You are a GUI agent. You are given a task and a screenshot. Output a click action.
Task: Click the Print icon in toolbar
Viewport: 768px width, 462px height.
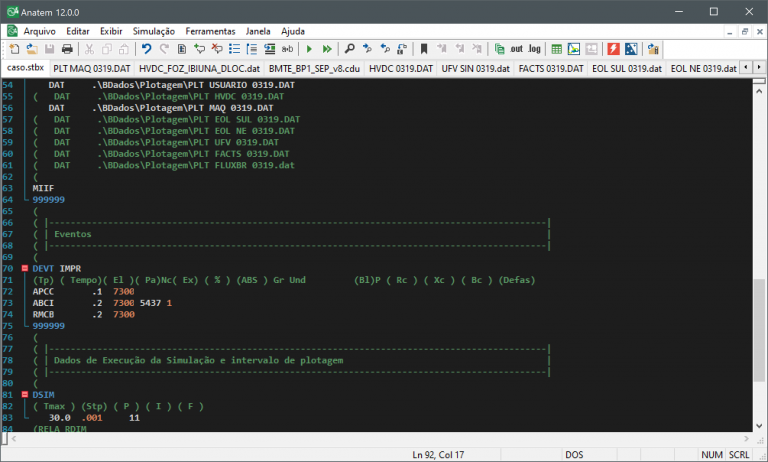(x=67, y=48)
